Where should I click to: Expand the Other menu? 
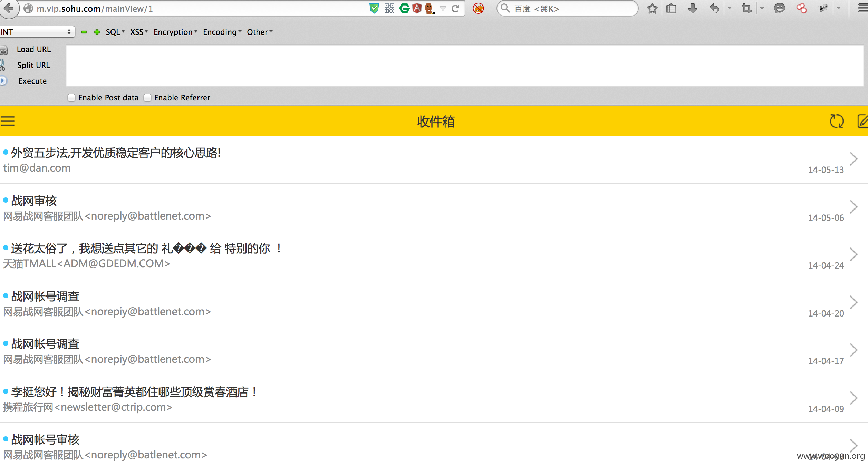click(260, 32)
